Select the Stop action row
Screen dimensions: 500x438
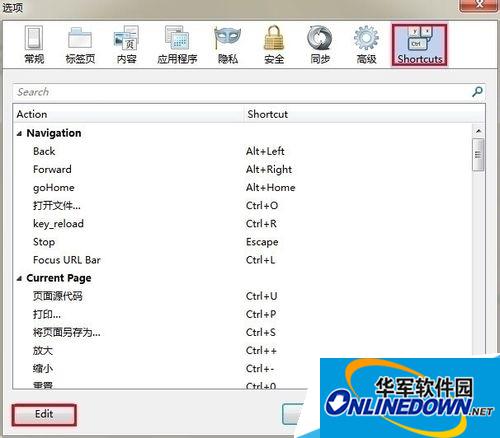pyautogui.click(x=243, y=242)
